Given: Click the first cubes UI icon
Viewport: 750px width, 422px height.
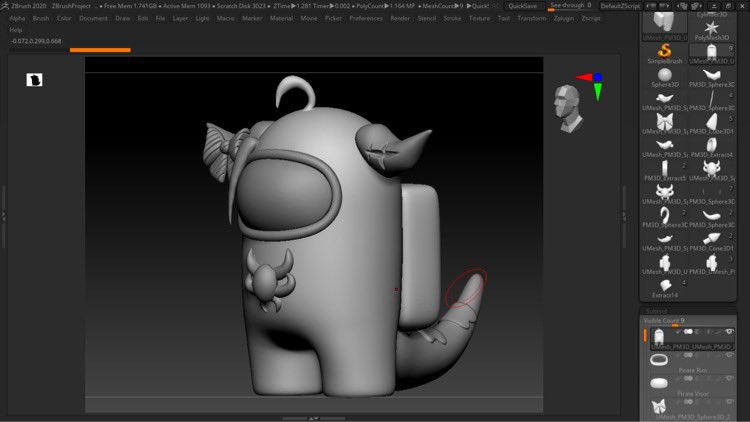Looking at the screenshot, I should (x=683, y=6).
